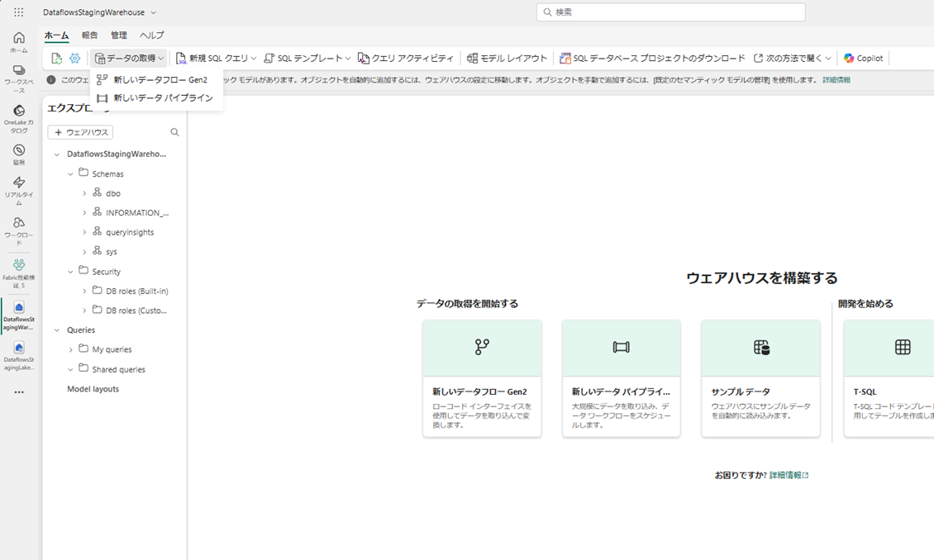Viewport: 934px width, 560px height.
Task: Download SQL database project
Action: 651,59
